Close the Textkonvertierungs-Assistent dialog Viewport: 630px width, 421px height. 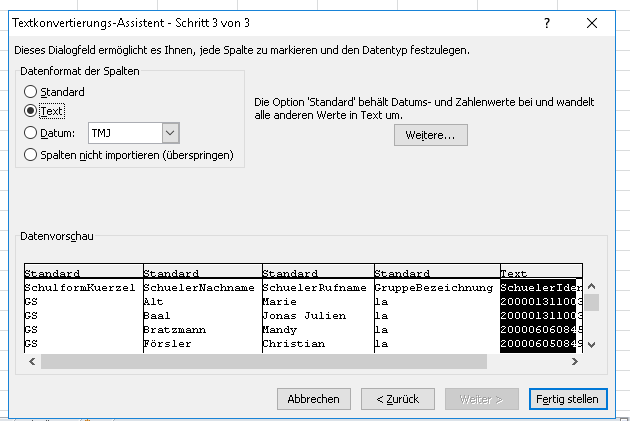click(593, 22)
